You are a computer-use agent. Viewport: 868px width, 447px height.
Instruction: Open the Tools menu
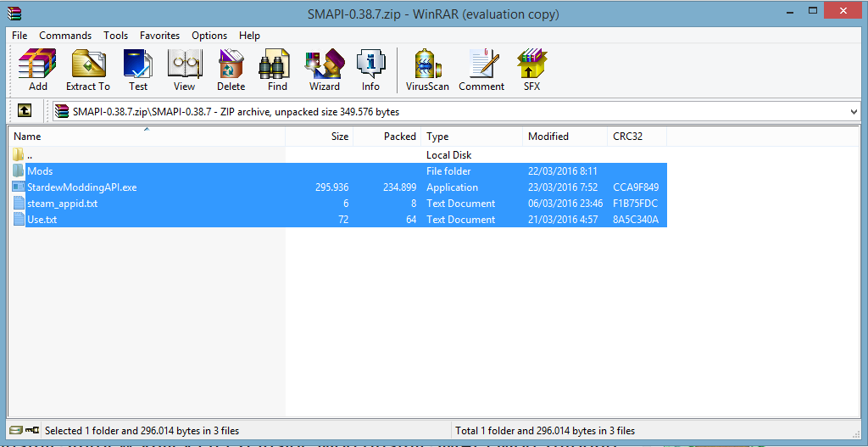coord(115,36)
